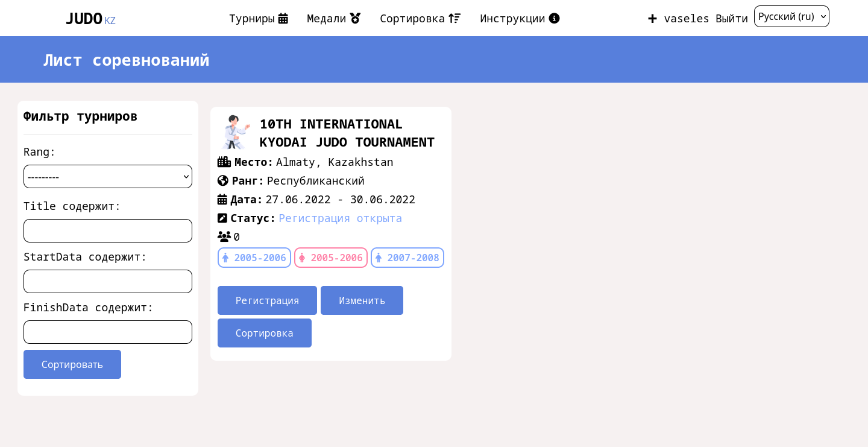Click the globe icon next to Ранг

pyautogui.click(x=223, y=180)
